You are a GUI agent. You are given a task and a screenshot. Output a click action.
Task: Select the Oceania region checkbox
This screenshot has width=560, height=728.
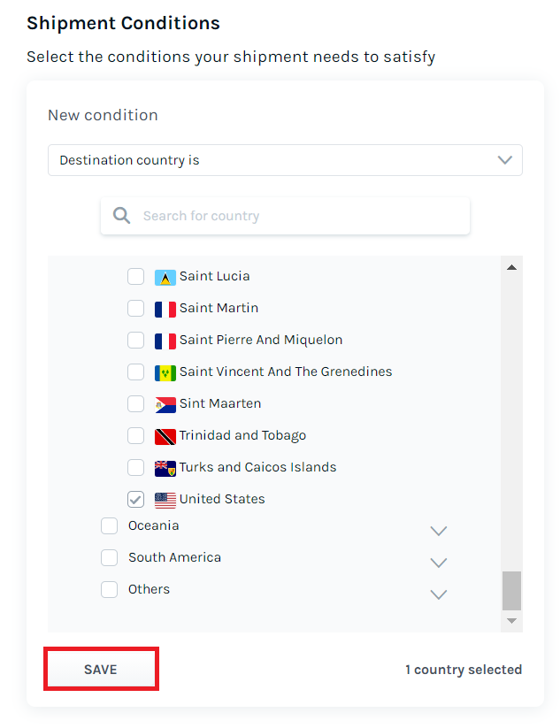tap(109, 526)
